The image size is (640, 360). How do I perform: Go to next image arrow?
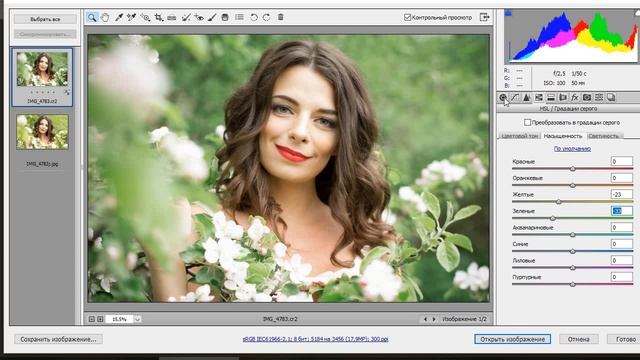[x=434, y=319]
